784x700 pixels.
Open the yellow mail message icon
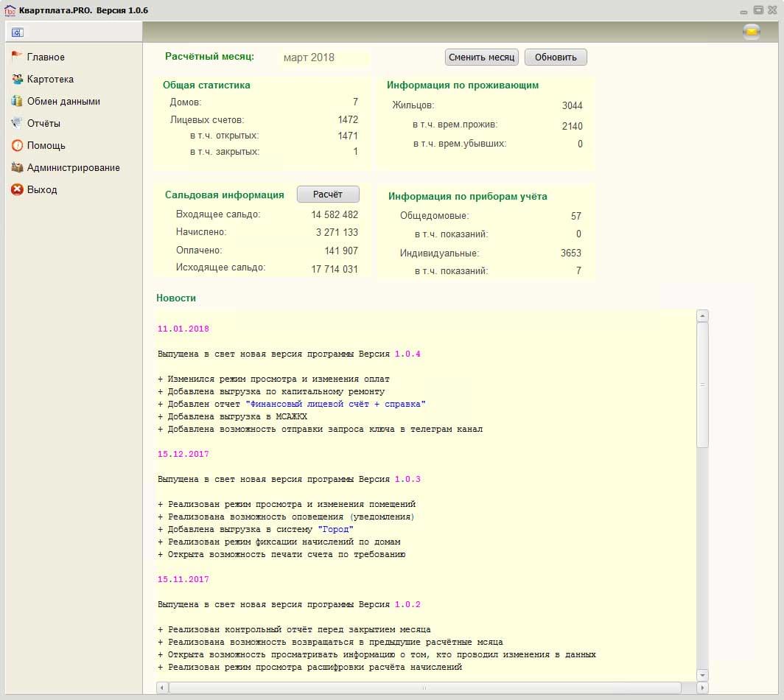pos(751,32)
